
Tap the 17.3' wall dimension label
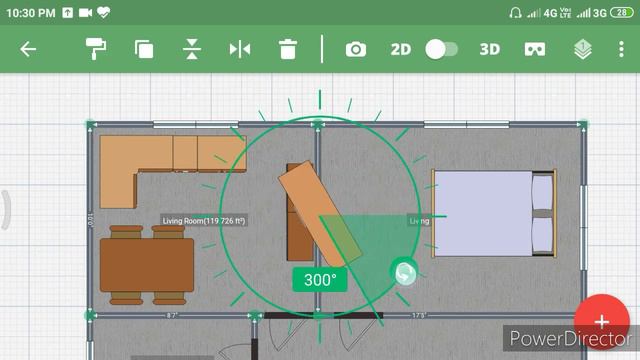(419, 316)
